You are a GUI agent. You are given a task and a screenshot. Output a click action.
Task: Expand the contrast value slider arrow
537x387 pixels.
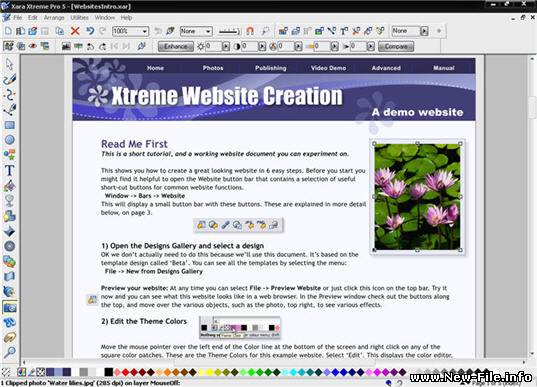[x=262, y=46]
